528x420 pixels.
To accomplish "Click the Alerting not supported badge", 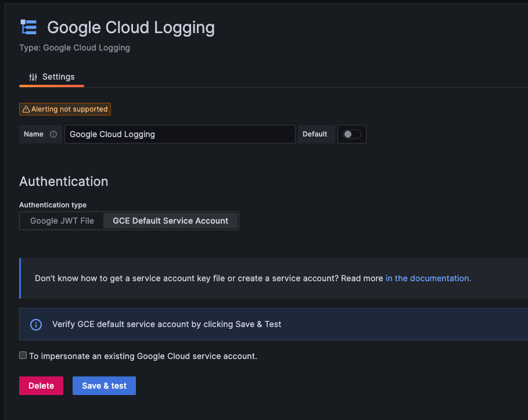I will 65,109.
